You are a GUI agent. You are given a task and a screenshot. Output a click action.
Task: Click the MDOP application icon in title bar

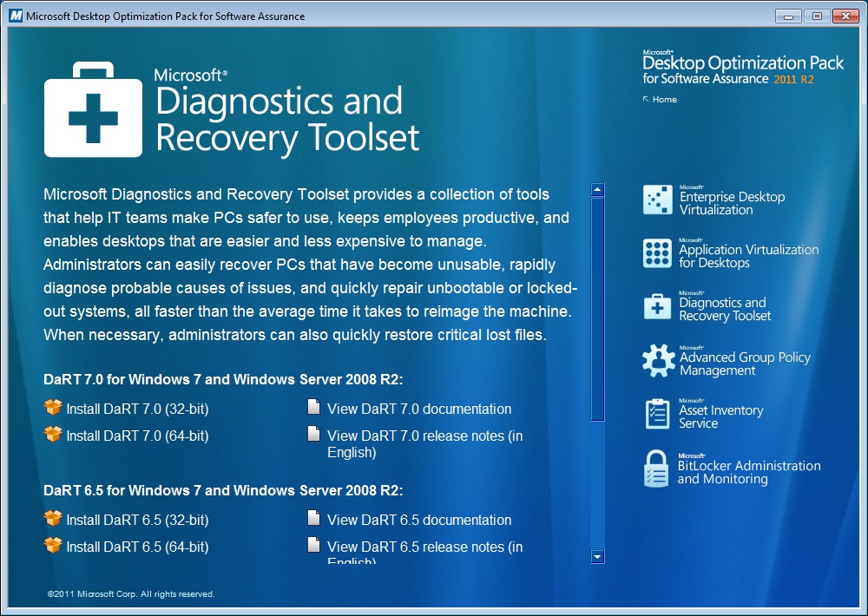(x=16, y=16)
